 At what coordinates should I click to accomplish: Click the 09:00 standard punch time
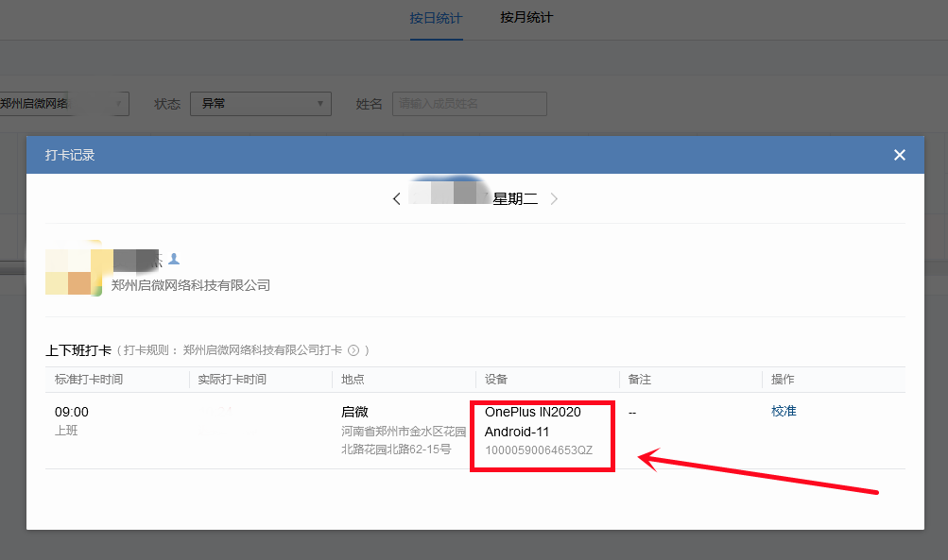(x=71, y=412)
